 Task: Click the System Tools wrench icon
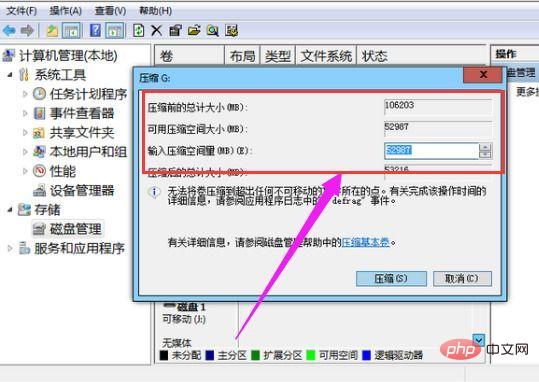[24, 74]
